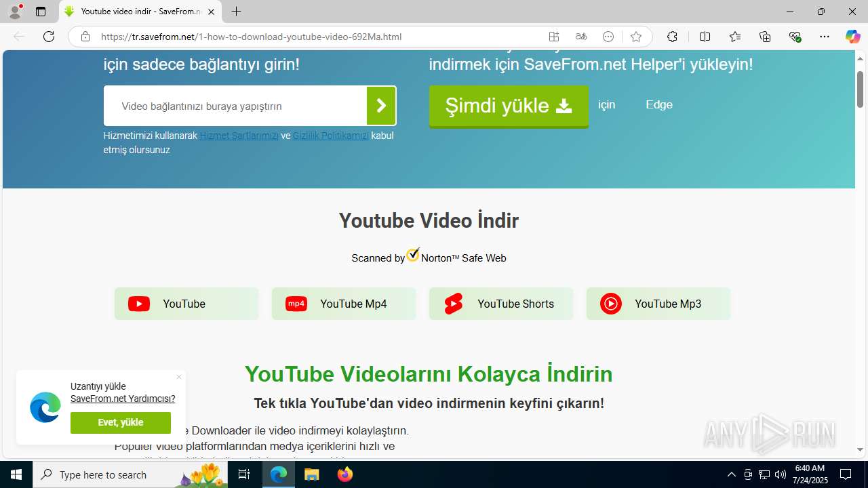Open the volume control icon
The width and height of the screenshot is (868, 488).
(x=781, y=474)
